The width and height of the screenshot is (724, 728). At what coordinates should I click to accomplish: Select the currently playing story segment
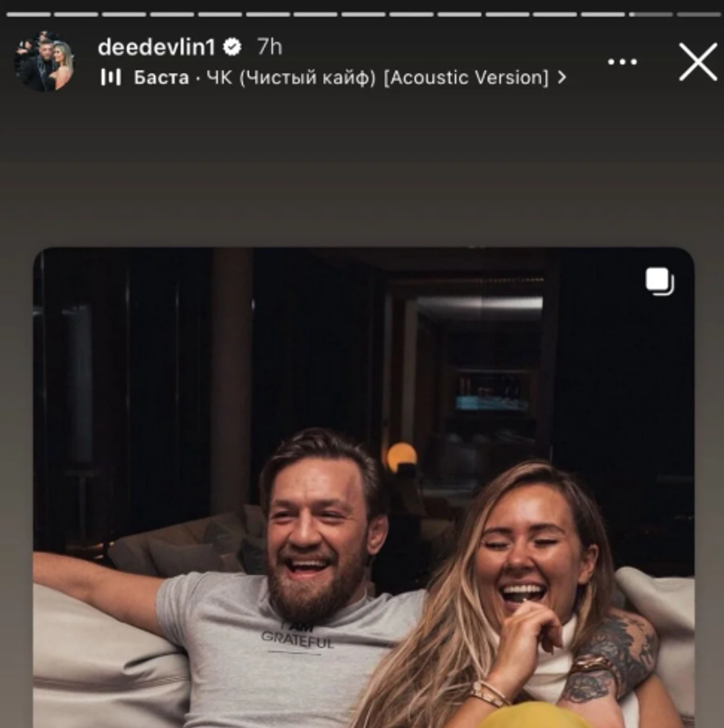tap(651, 14)
